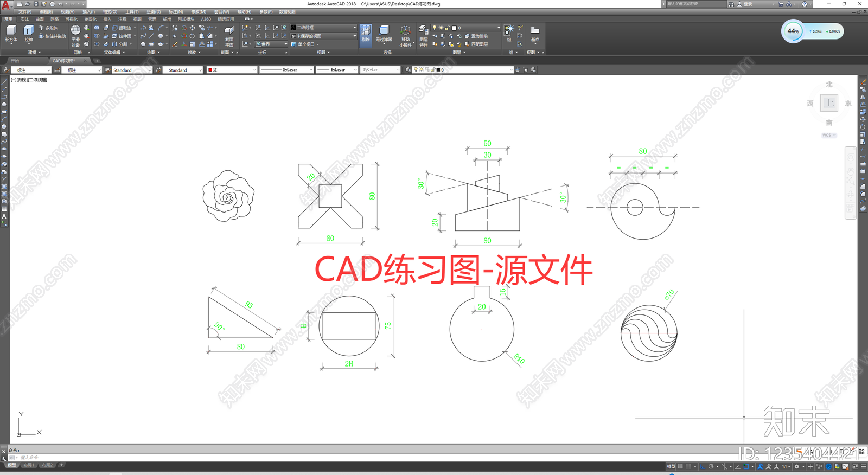Open the 未保存的视图 view dropdown
This screenshot has width=868, height=475.
coord(324,36)
